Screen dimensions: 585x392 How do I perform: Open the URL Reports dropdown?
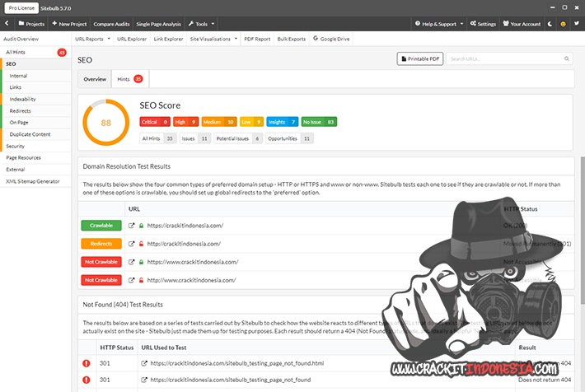pyautogui.click(x=91, y=39)
